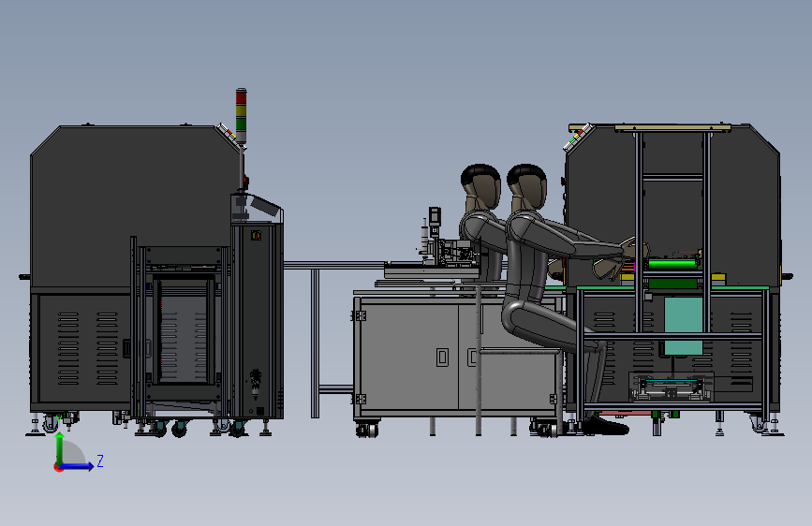Screen dimensions: 812x526
Task: Select the left caster wheel under the gray cabinet
Action: pyautogui.click(x=367, y=430)
